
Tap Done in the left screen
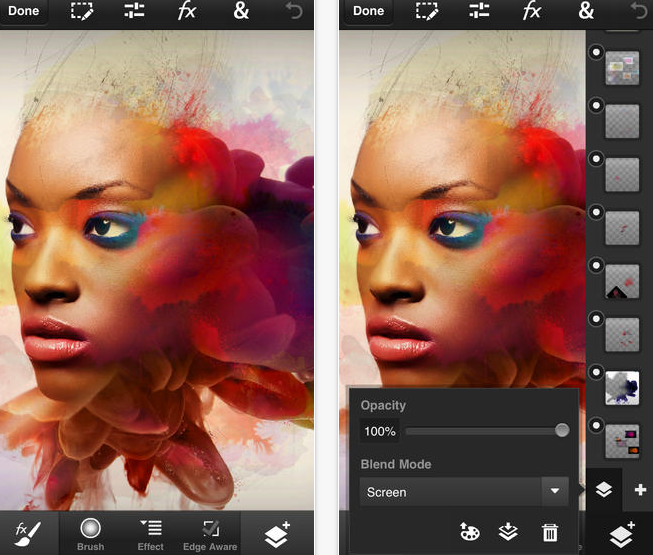click(x=24, y=11)
